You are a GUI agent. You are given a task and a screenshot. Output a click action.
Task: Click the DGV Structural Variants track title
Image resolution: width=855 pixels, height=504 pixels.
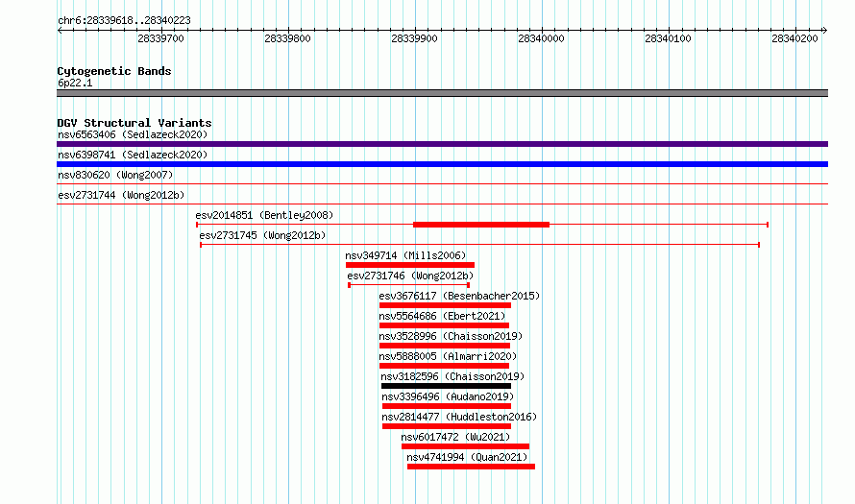(134, 123)
